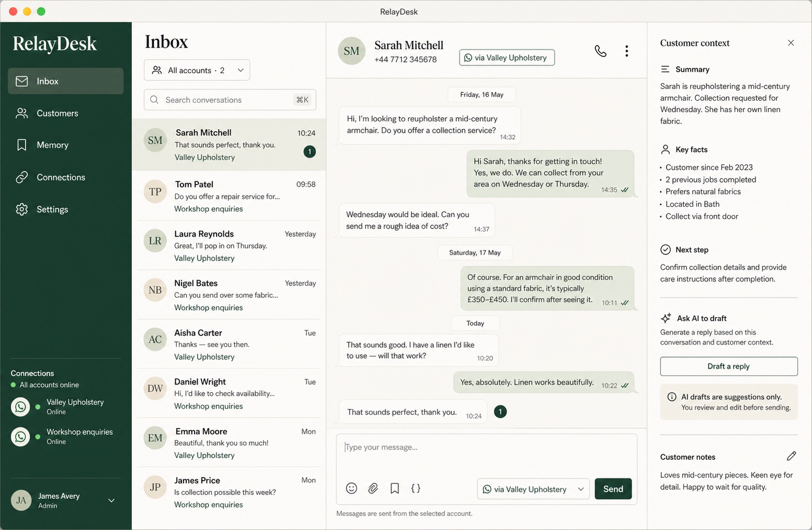Image resolution: width=812 pixels, height=530 pixels.
Task: Click the 'Yes, absolutely. Linen works beautifully.' message
Action: point(544,382)
